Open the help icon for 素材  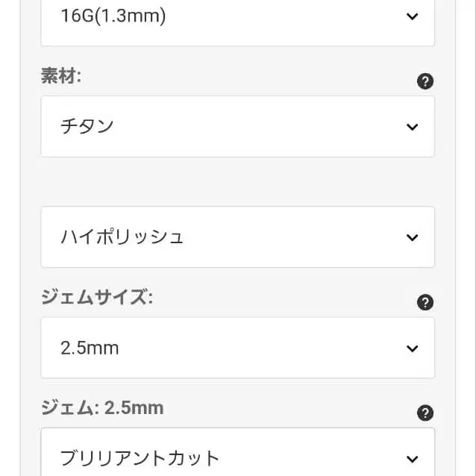click(x=425, y=81)
